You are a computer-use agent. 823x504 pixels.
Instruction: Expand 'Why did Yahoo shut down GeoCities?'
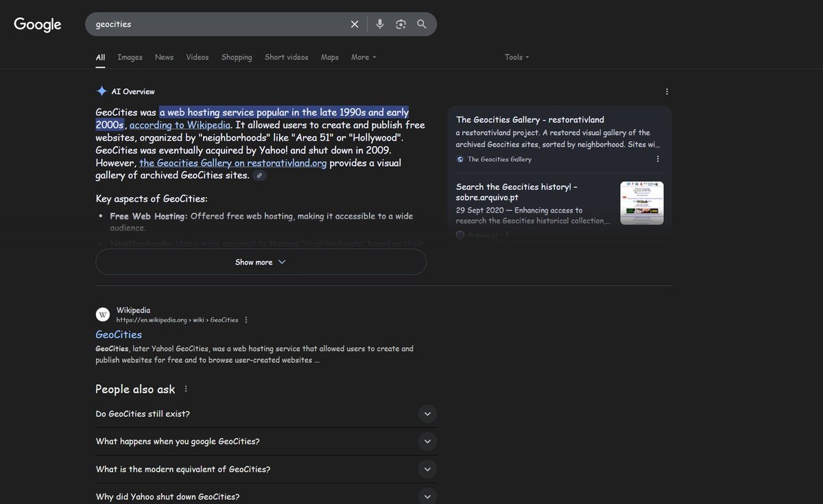(266, 497)
